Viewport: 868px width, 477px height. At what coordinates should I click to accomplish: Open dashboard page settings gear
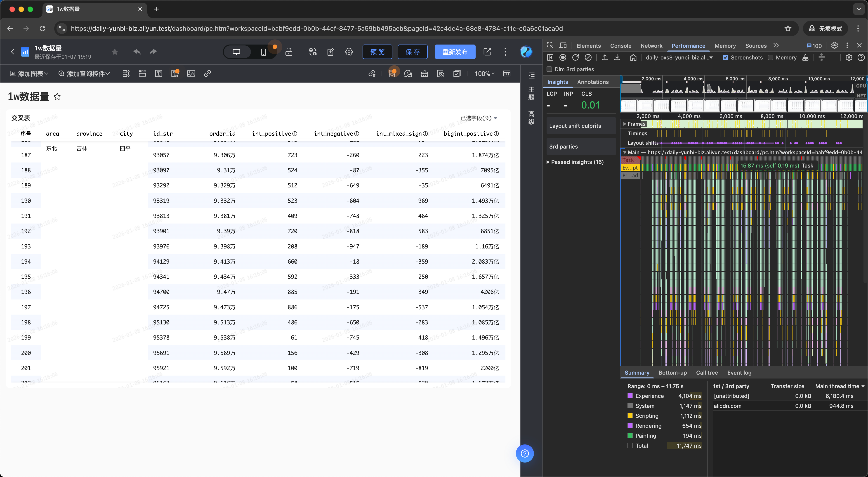[349, 52]
